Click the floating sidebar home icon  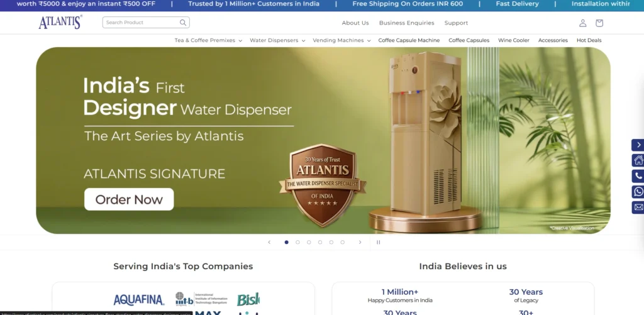pos(638,160)
